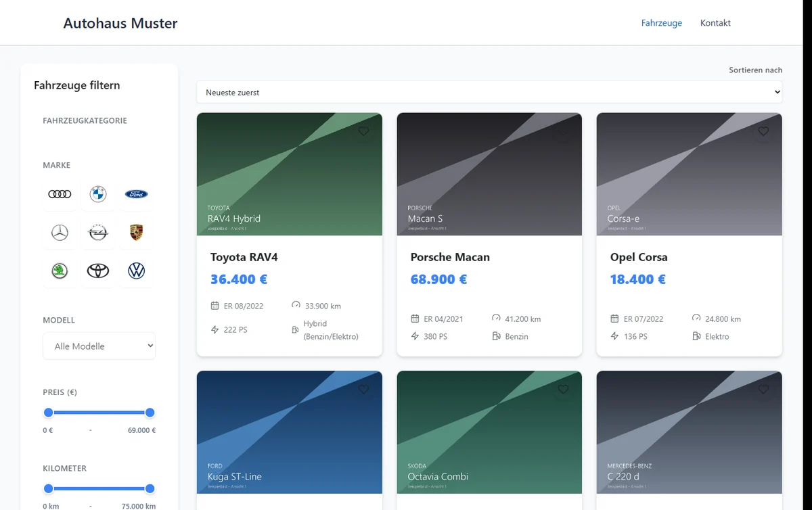Choose the Mercedes-Benz star logo filter

[60, 233]
